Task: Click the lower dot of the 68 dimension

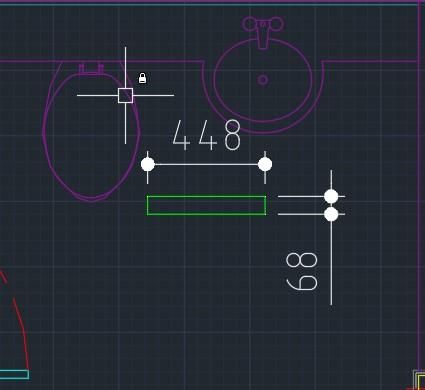Action: pyautogui.click(x=331, y=214)
